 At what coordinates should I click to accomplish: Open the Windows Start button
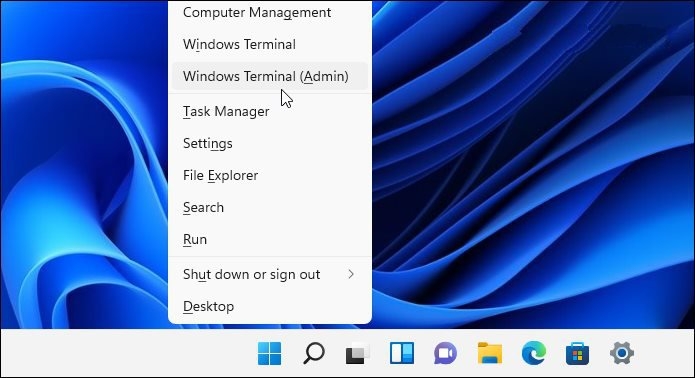[x=269, y=353]
